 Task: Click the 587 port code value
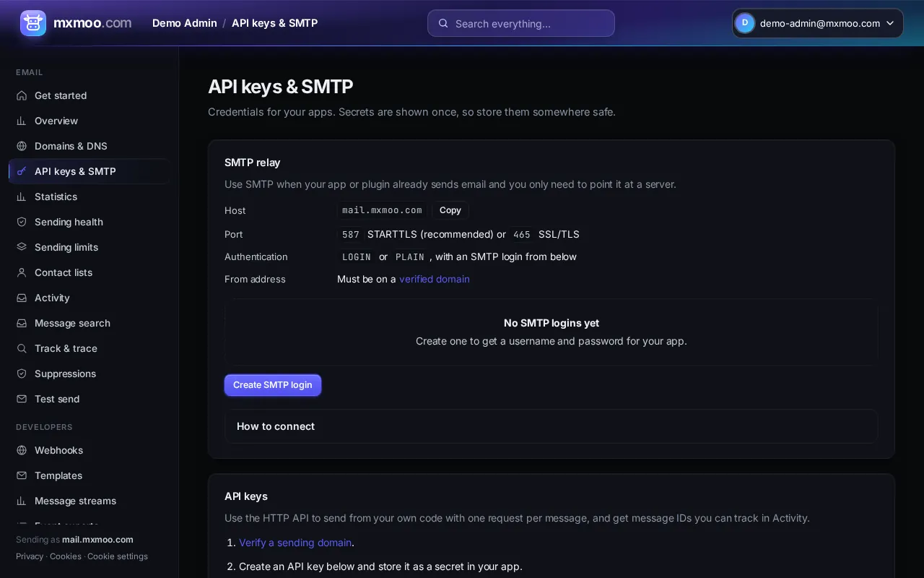[x=351, y=235]
